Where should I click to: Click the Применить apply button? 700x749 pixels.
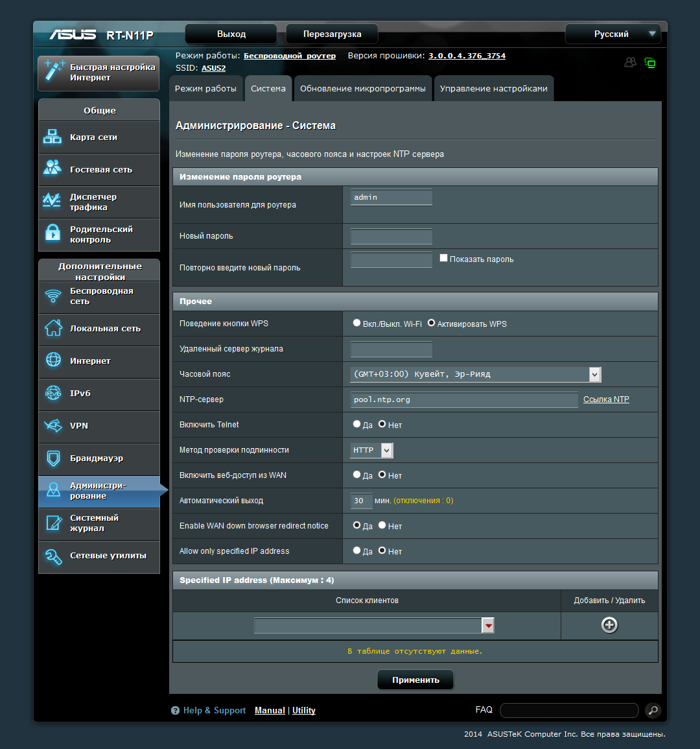click(415, 680)
